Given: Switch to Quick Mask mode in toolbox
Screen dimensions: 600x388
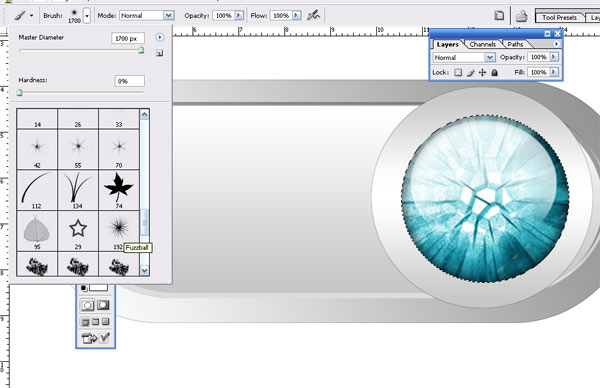Looking at the screenshot, I should click(x=103, y=305).
